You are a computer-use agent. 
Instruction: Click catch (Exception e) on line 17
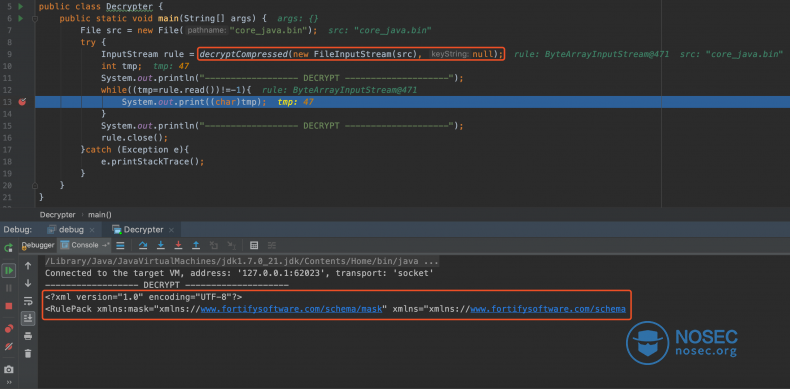(x=138, y=150)
